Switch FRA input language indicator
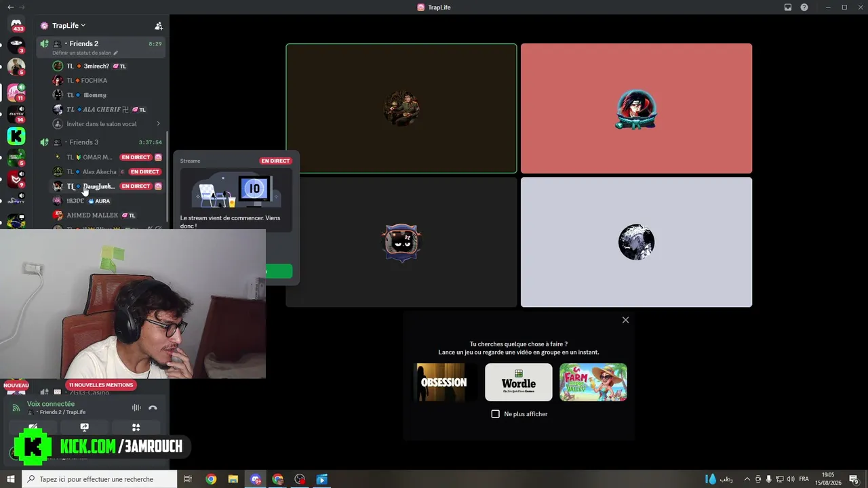868x488 pixels. [804, 479]
